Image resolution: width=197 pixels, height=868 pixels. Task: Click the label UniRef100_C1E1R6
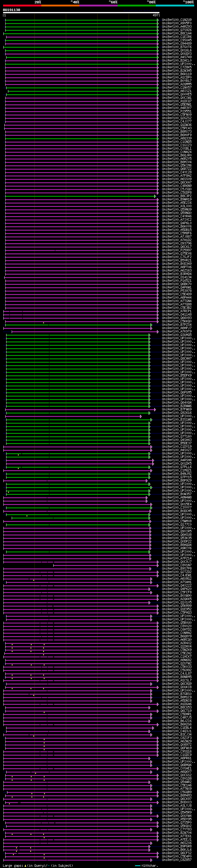[177, 37]
